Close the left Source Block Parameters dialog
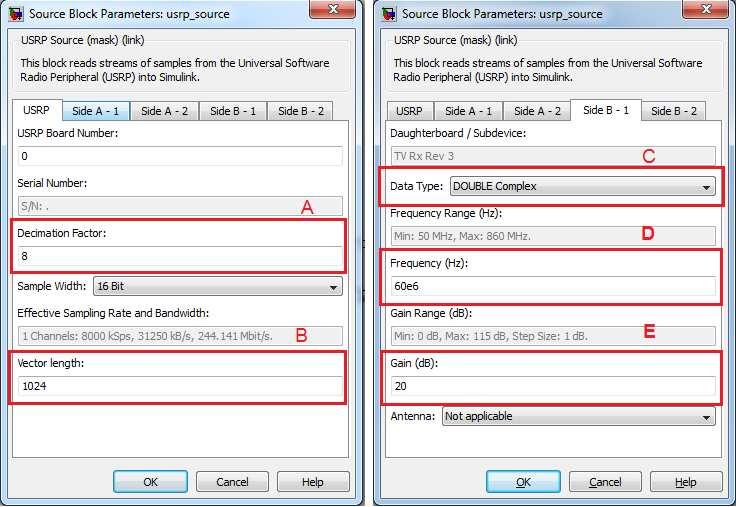Image resolution: width=736 pixels, height=507 pixels. click(x=333, y=9)
